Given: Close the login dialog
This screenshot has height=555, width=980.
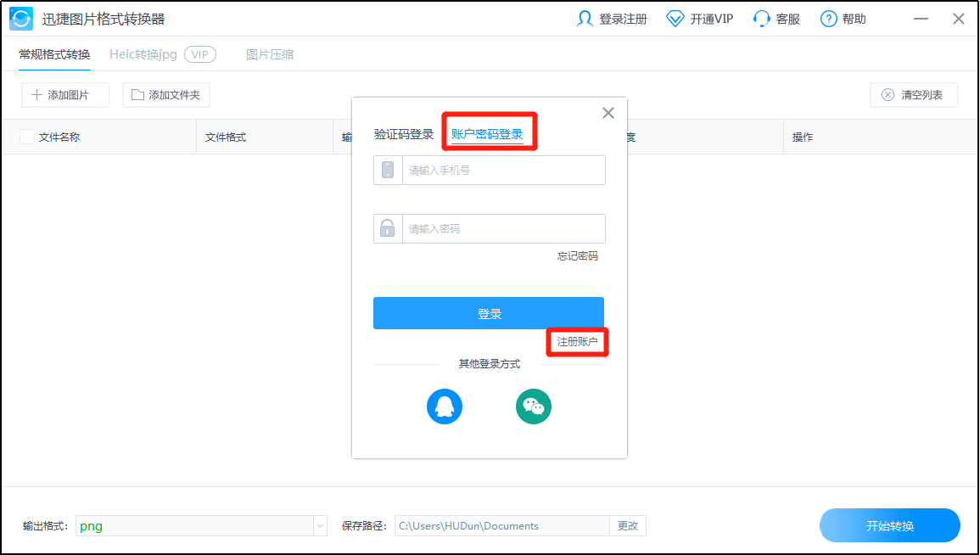Looking at the screenshot, I should (608, 113).
